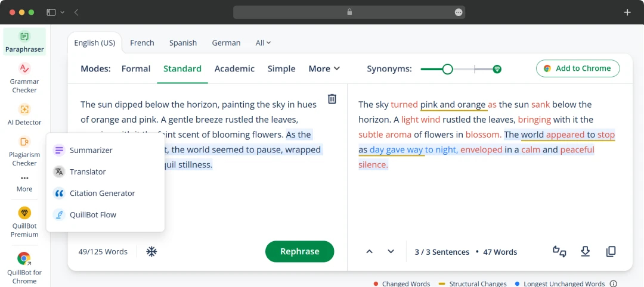Click the More three-dots sidebar item

(24, 183)
